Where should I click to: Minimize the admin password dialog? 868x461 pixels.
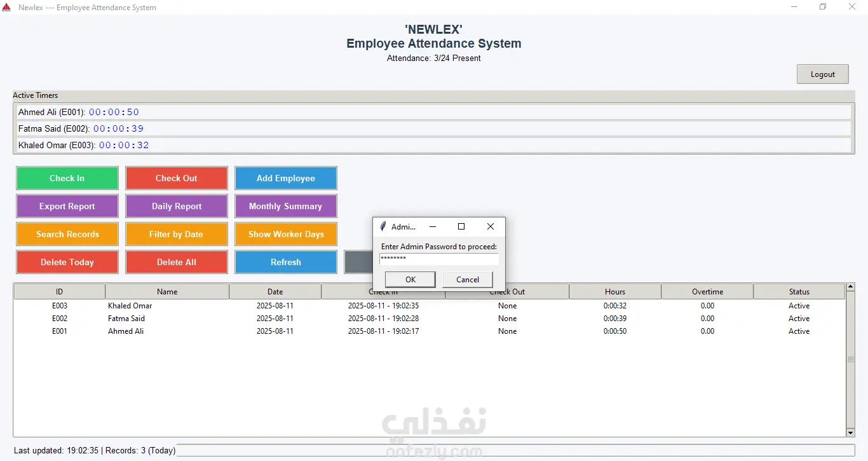pos(433,226)
